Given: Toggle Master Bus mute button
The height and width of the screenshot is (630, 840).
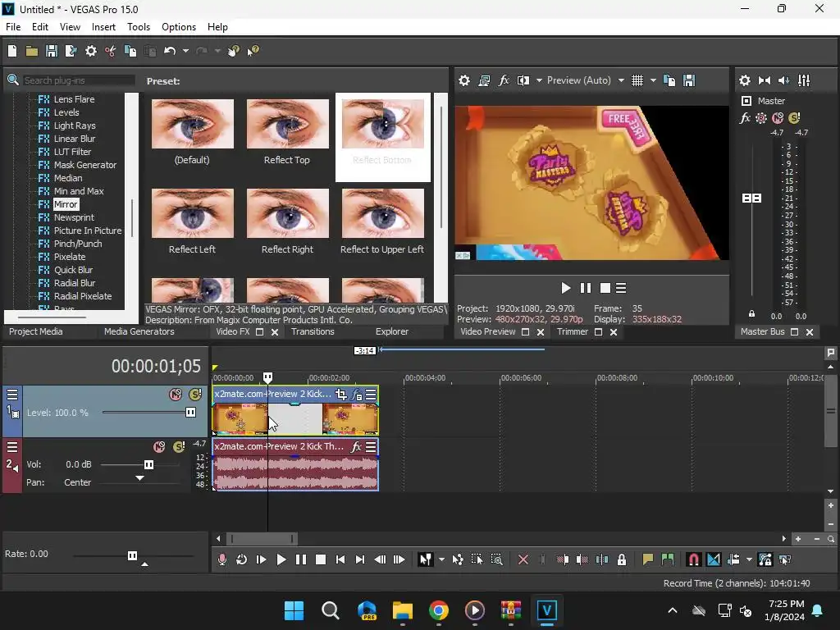Looking at the screenshot, I should pyautogui.click(x=778, y=118).
